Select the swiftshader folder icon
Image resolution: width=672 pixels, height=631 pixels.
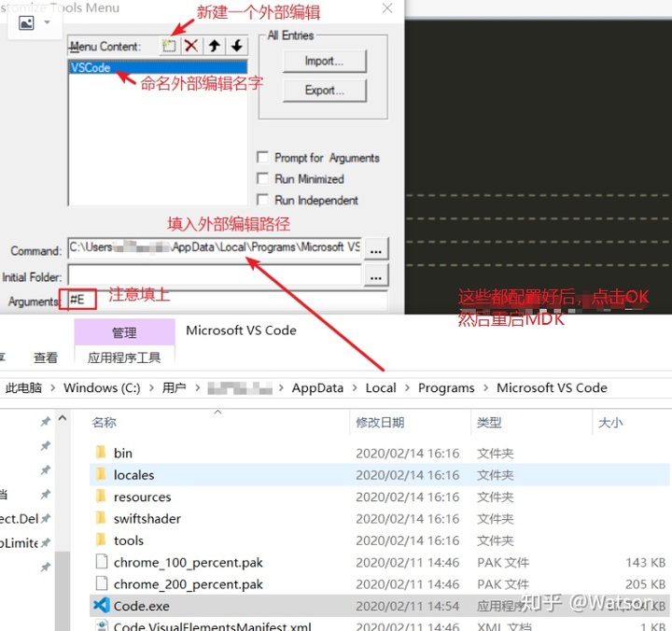(101, 517)
